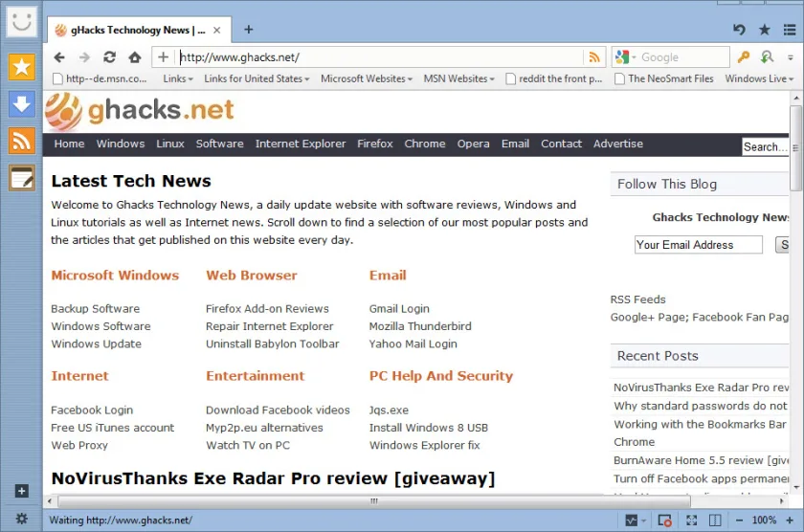Toggle full screen mode in status bar
This screenshot has height=532, width=804.
click(x=692, y=521)
